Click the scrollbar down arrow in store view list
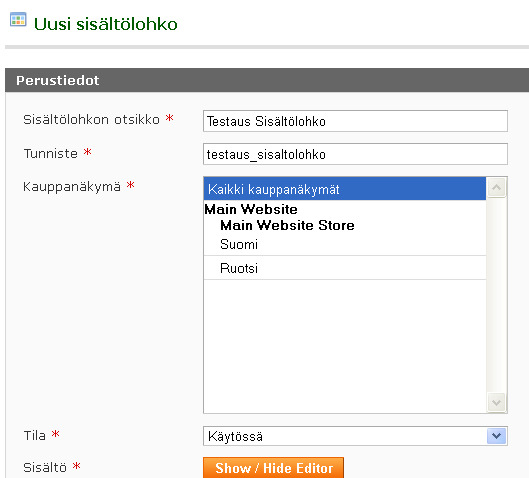This screenshot has width=529, height=478. 496,402
